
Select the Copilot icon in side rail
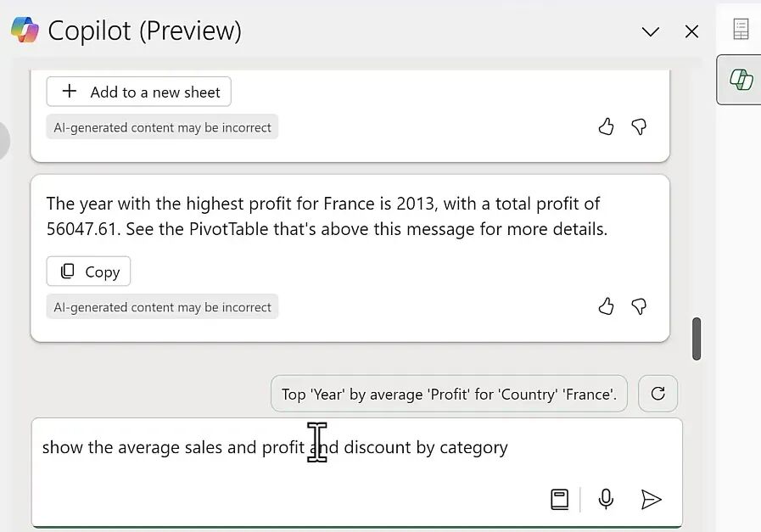[741, 79]
